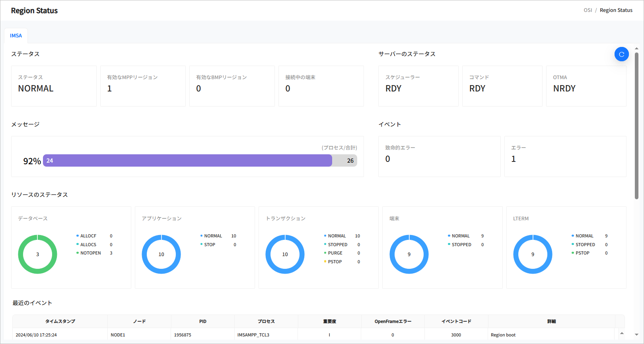Click the purple message progress bar
The width and height of the screenshot is (644, 344).
(x=187, y=161)
